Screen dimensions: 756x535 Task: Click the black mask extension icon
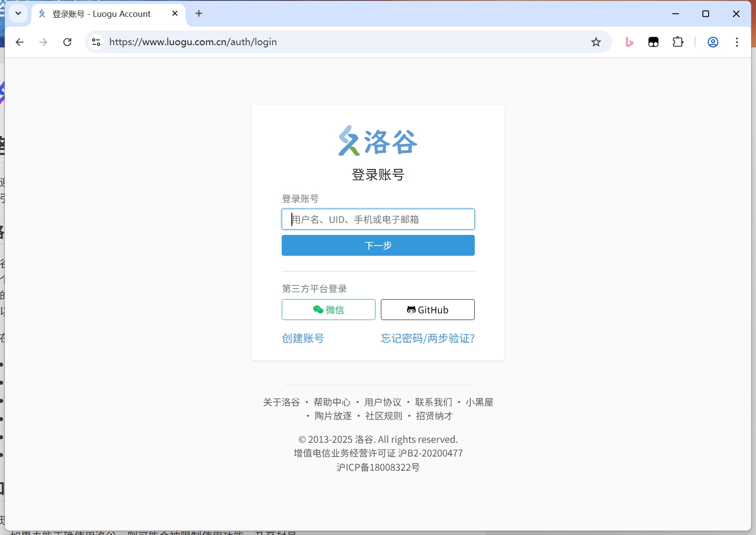click(x=653, y=42)
